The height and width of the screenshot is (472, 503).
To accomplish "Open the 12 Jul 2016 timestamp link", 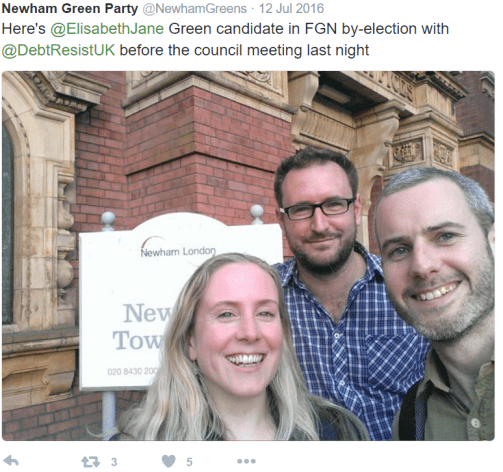I will pos(291,8).
